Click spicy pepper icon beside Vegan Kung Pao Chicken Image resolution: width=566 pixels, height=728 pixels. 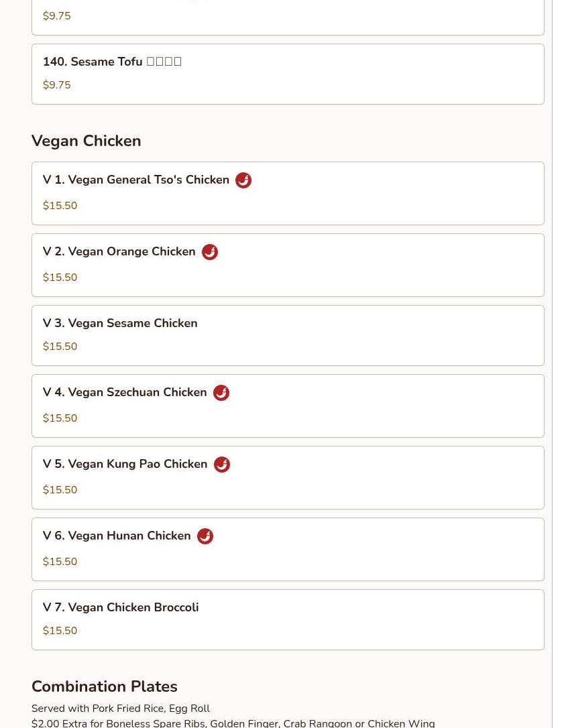click(x=222, y=465)
